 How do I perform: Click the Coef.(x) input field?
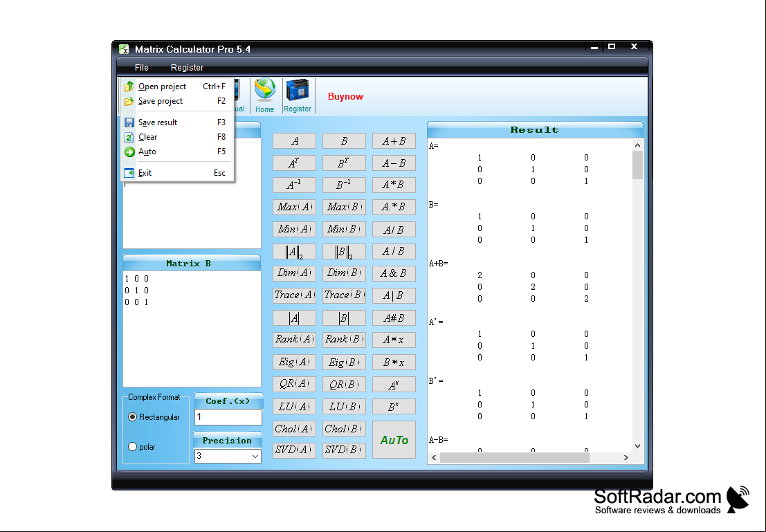click(228, 417)
